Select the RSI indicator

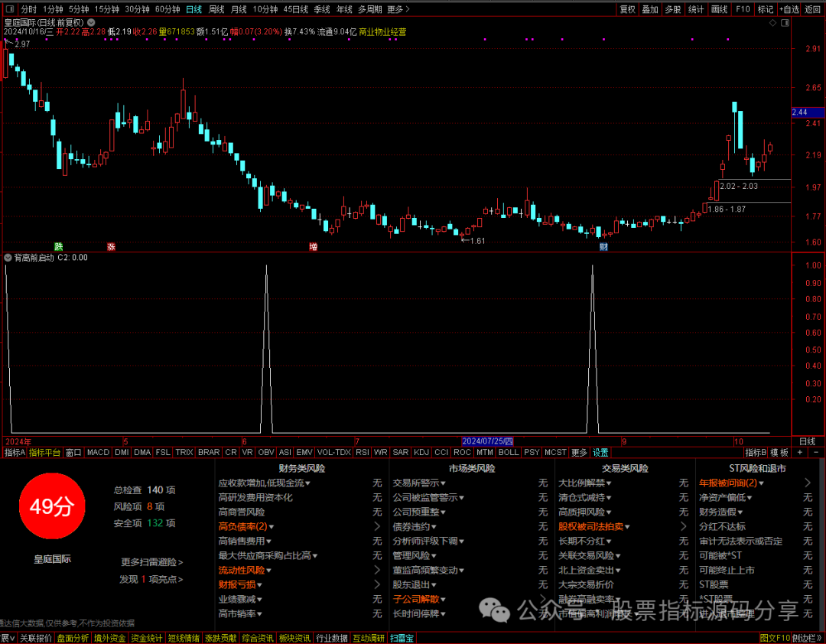pos(363,453)
